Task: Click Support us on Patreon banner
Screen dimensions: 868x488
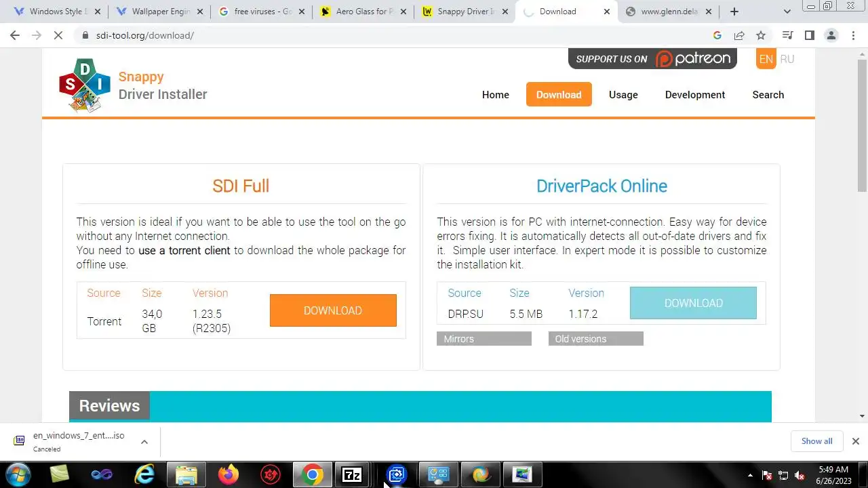Action: (652, 59)
